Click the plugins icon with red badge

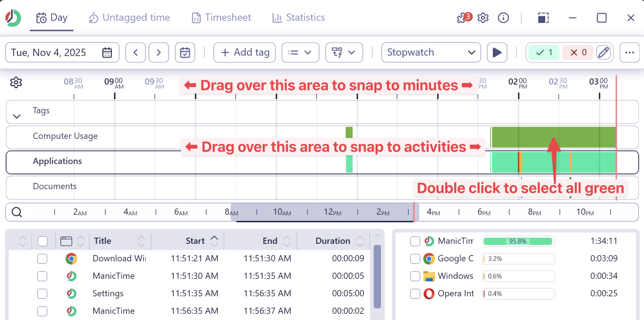464,17
